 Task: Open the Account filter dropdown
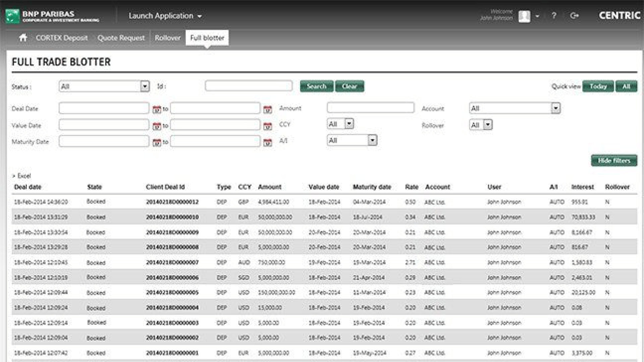pos(555,108)
